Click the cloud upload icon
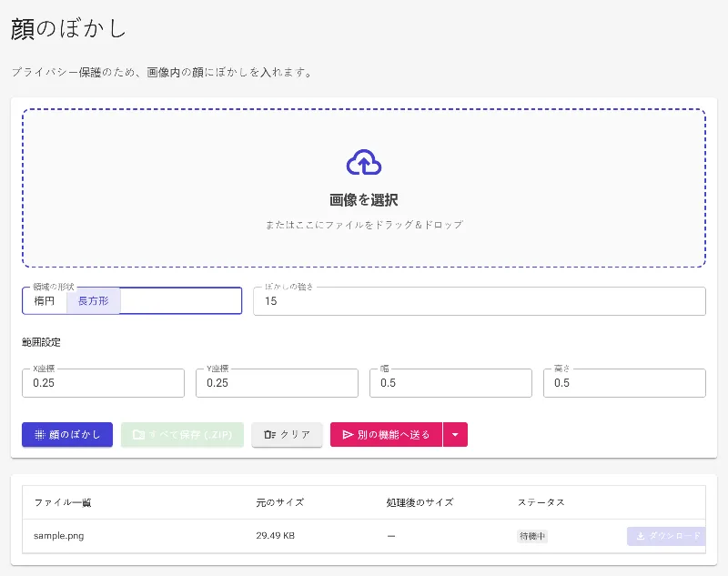 [364, 163]
